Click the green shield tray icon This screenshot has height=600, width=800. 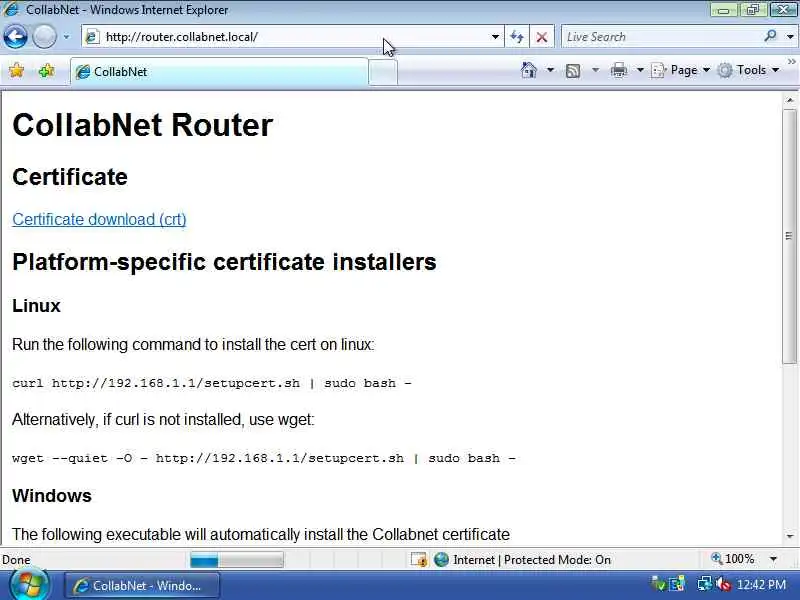659,584
